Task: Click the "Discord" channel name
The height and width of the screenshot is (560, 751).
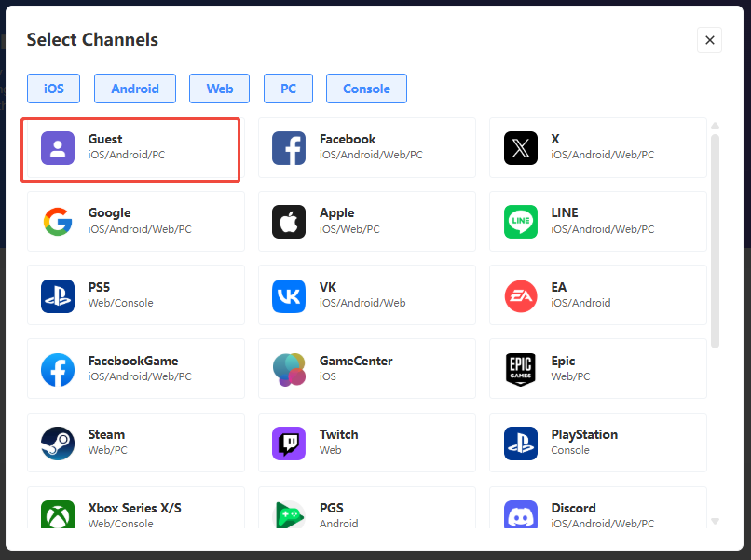Action: tap(573, 508)
